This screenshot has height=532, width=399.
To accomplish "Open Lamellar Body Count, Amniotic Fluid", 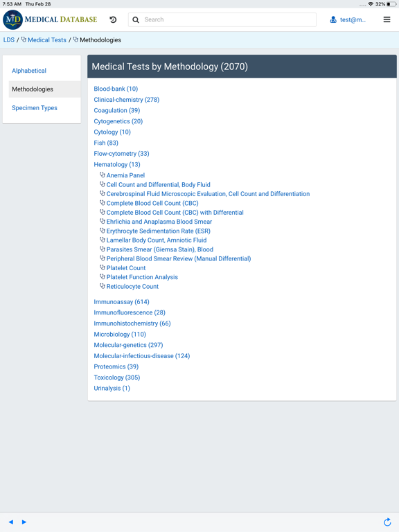I will [x=157, y=240].
